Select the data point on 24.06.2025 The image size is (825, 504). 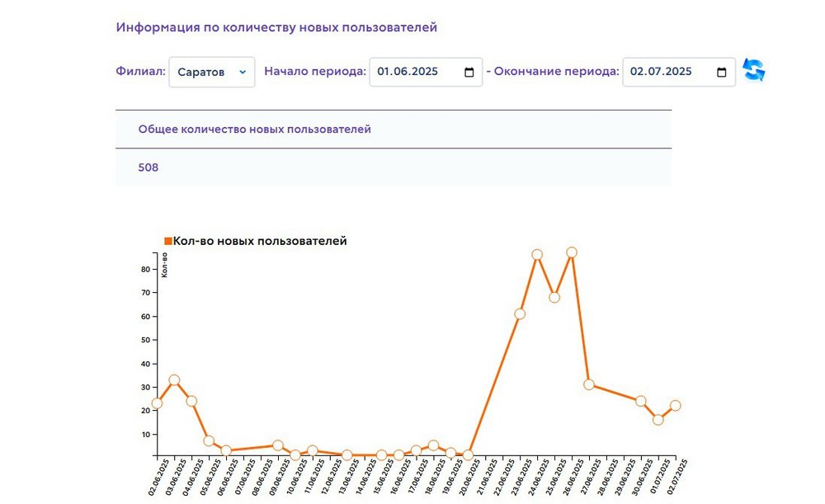[537, 255]
